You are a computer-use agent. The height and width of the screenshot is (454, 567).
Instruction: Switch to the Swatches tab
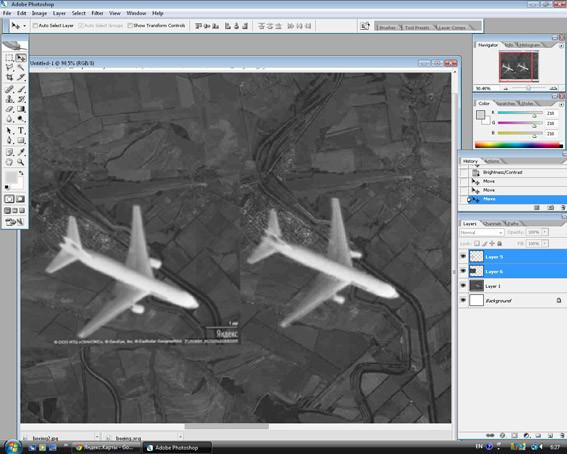click(x=507, y=104)
